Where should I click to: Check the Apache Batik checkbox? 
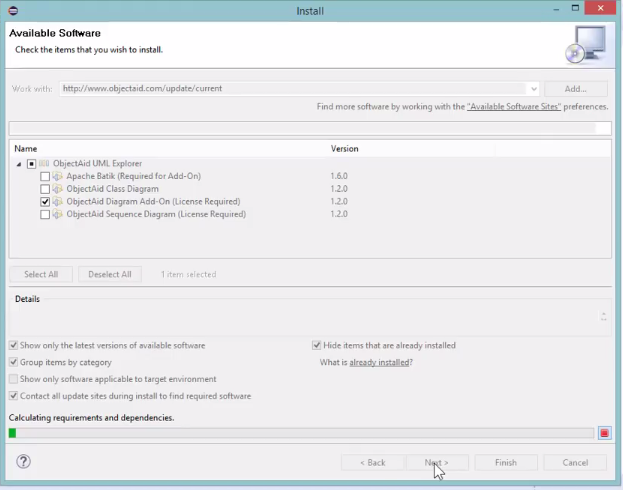[x=45, y=176]
